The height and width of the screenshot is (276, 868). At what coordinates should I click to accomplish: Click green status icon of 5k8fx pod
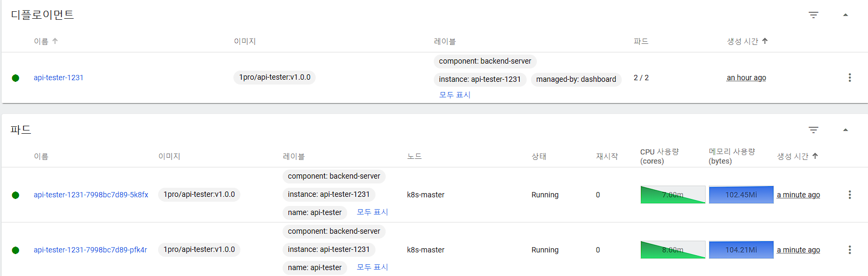(15, 195)
